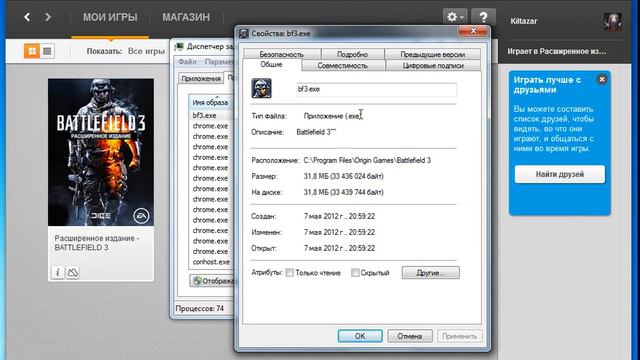The width and height of the screenshot is (640, 360).
Task: Click the Kiltazar username
Action: pos(524,21)
